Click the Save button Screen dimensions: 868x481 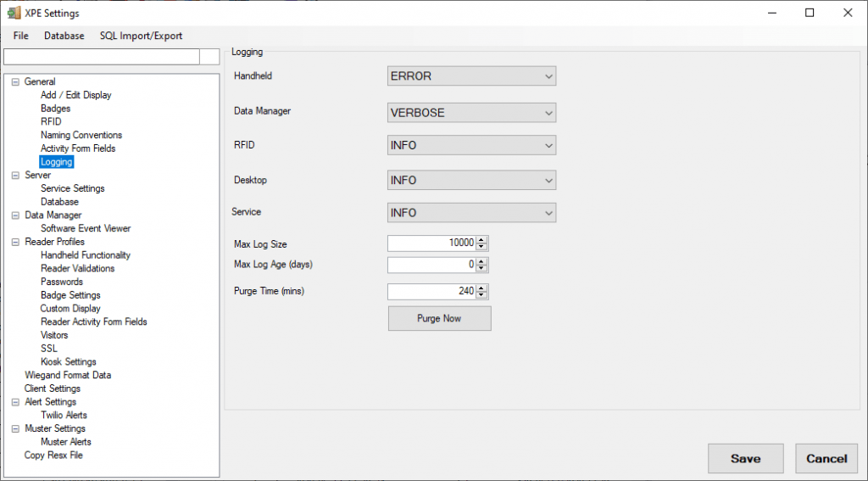click(x=746, y=458)
